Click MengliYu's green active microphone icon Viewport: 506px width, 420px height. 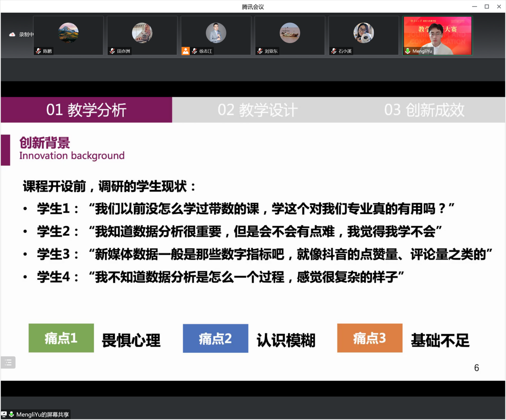407,51
